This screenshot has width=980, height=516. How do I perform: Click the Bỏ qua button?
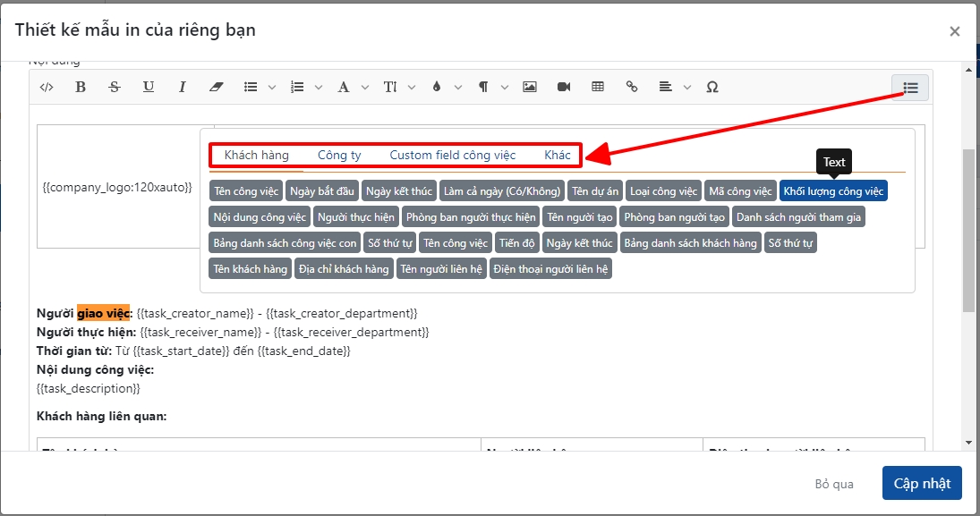point(834,484)
